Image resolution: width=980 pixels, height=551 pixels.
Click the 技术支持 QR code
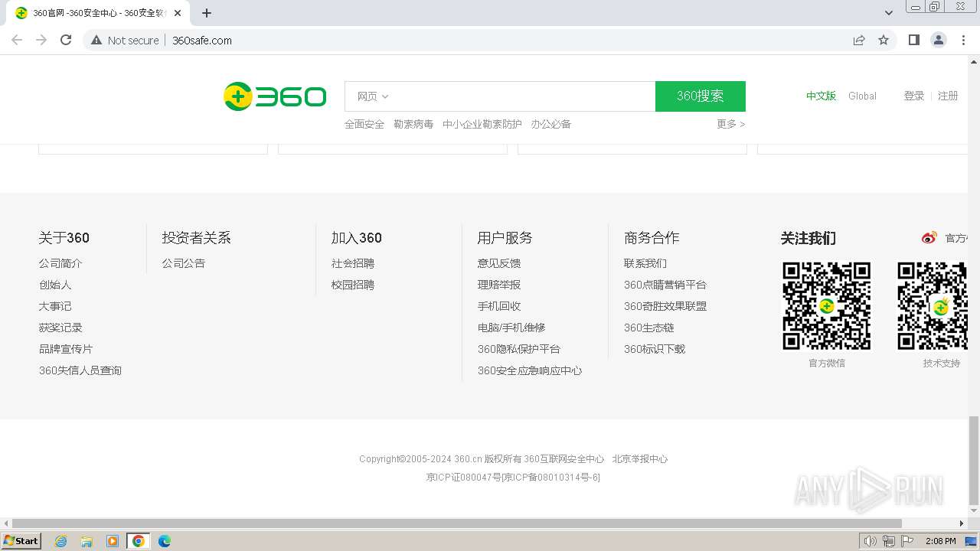coord(933,306)
